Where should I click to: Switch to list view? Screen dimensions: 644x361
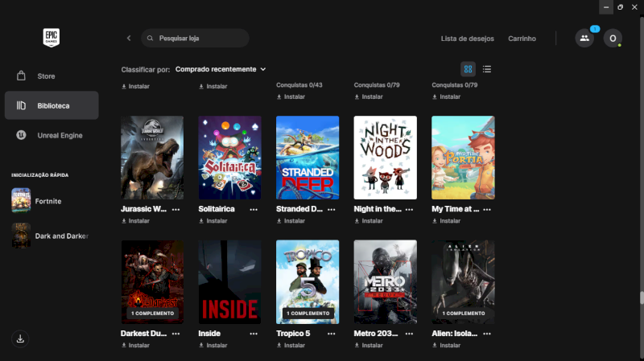coord(487,69)
